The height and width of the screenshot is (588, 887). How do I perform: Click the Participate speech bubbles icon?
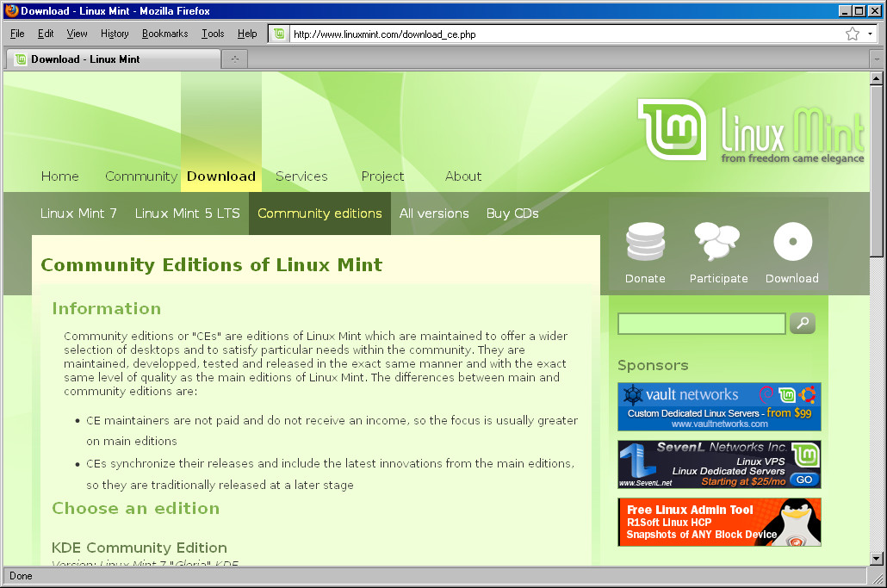click(717, 241)
